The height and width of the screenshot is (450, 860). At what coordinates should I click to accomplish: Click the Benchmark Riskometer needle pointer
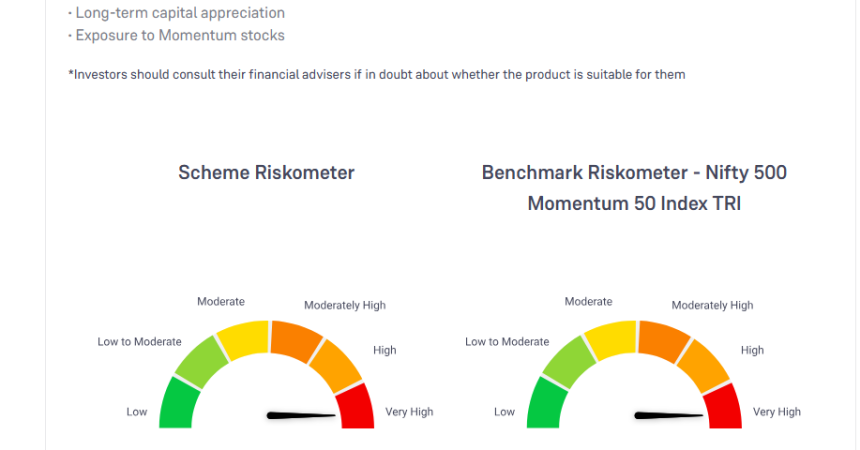[670, 415]
